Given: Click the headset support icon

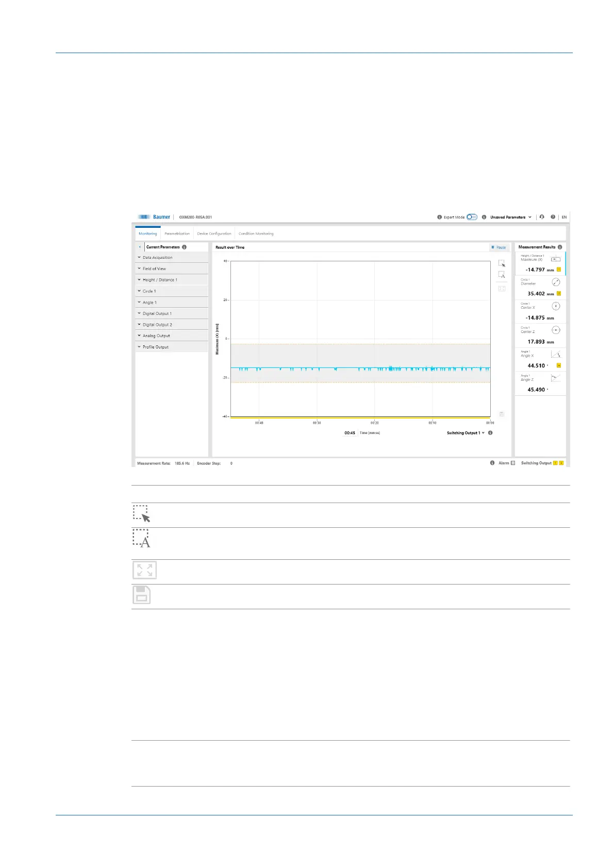Looking at the screenshot, I should (542, 217).
